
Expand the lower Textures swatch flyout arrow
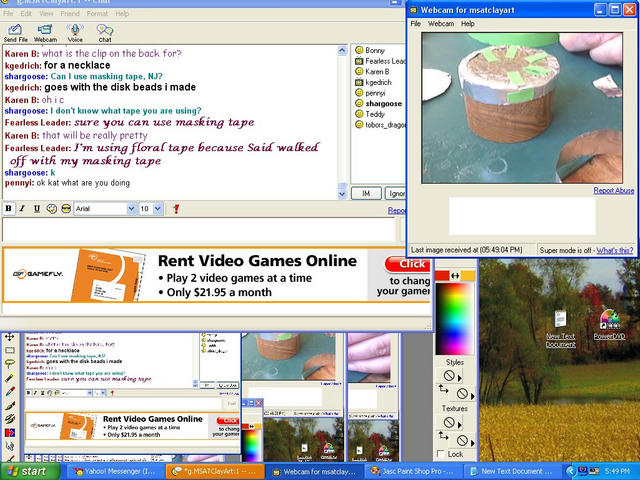click(473, 442)
